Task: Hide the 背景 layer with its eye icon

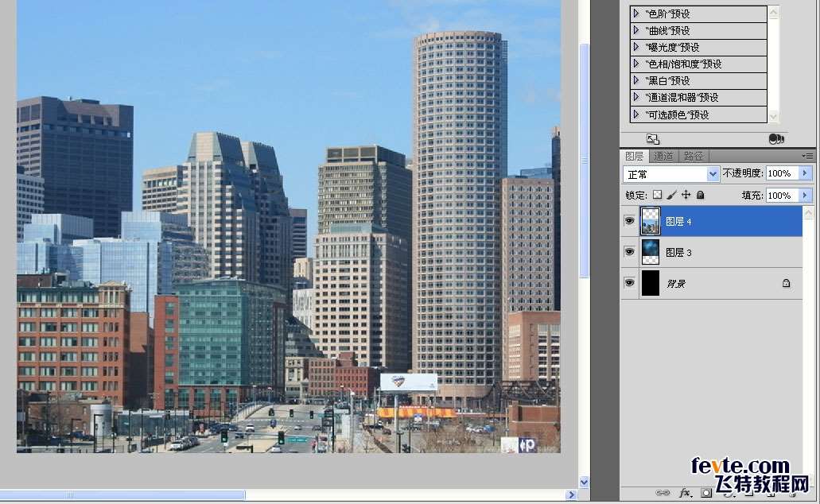Action: pos(629,283)
